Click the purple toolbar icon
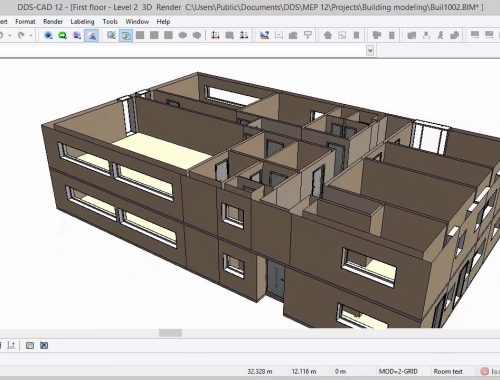Image resolution: width=500 pixels, height=380 pixels. click(x=77, y=35)
